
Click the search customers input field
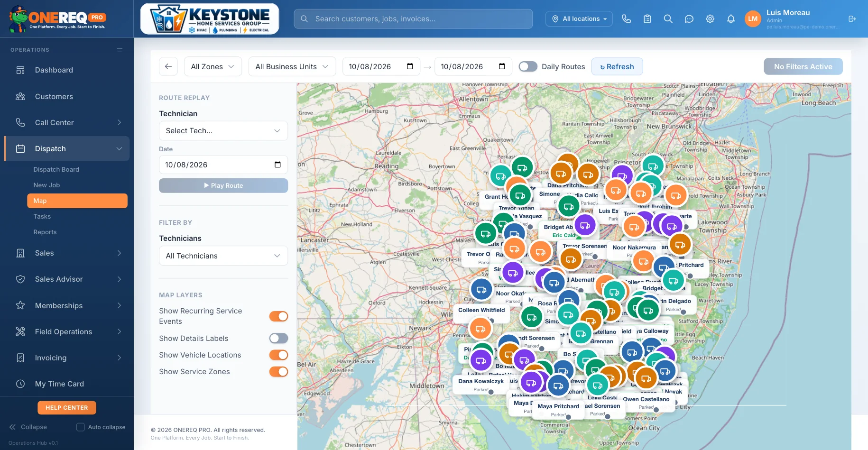[413, 19]
